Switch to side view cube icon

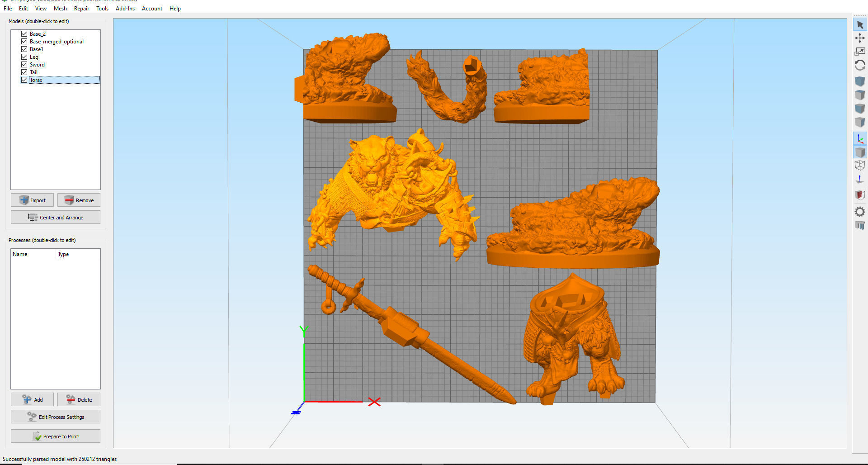[860, 122]
